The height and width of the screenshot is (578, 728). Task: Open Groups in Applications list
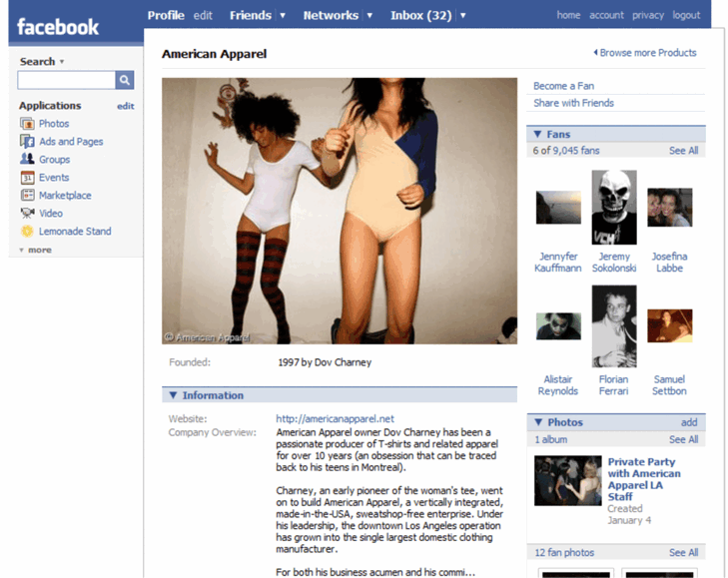[54, 160]
